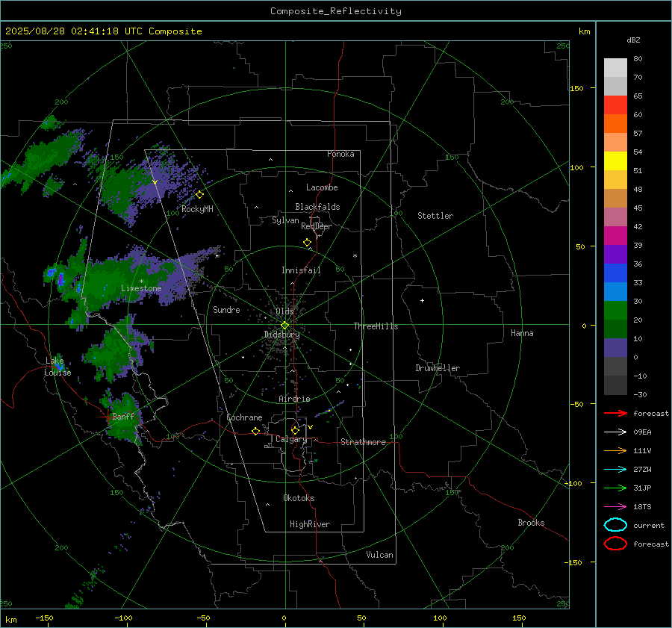Choose the magenta 18TS arrow legend icon
672x628 pixels.
coord(615,507)
